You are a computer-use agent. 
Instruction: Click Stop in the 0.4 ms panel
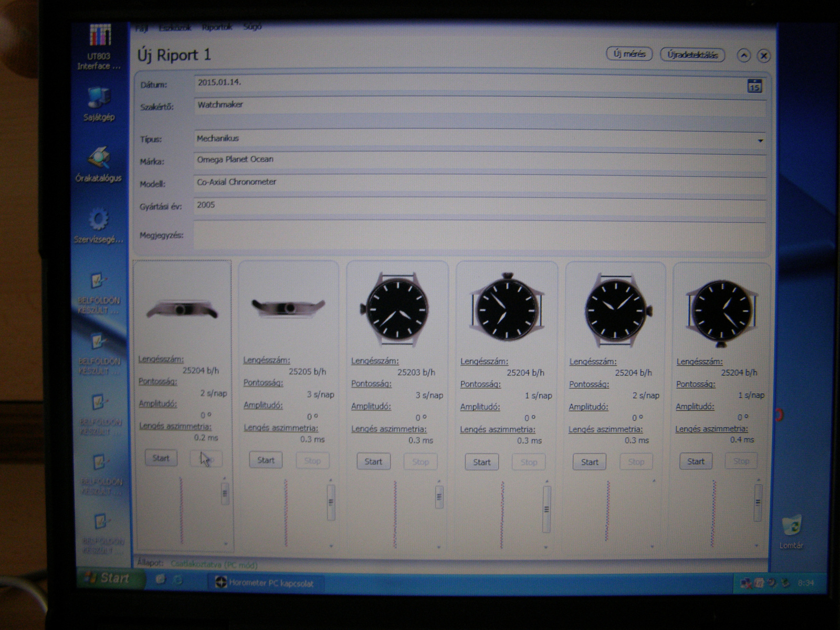click(741, 461)
